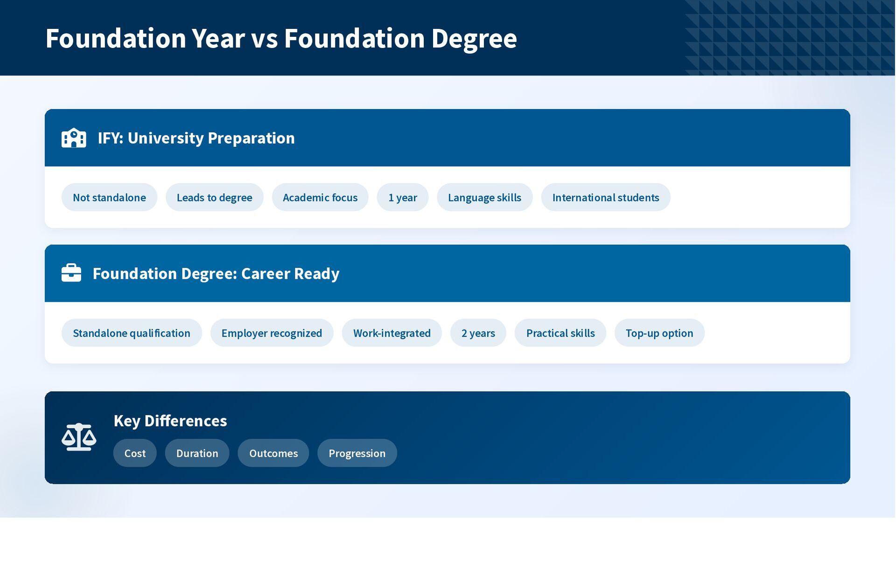Click the briefcase icon
This screenshot has width=896, height=588.
coord(71,273)
